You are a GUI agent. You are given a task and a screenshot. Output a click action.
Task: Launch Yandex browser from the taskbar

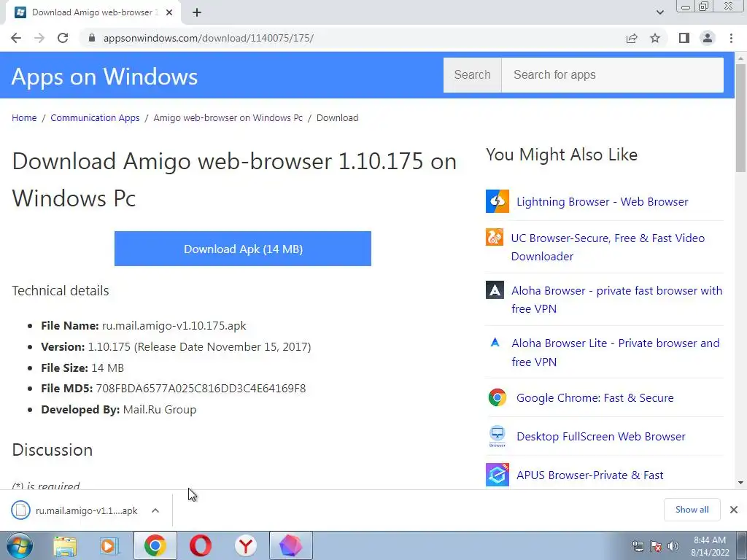click(x=246, y=545)
